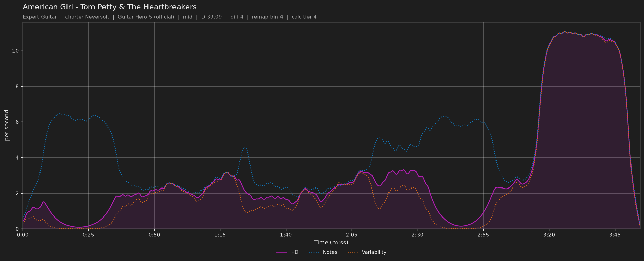Click the x-axis tick label "0:25"

(88, 235)
